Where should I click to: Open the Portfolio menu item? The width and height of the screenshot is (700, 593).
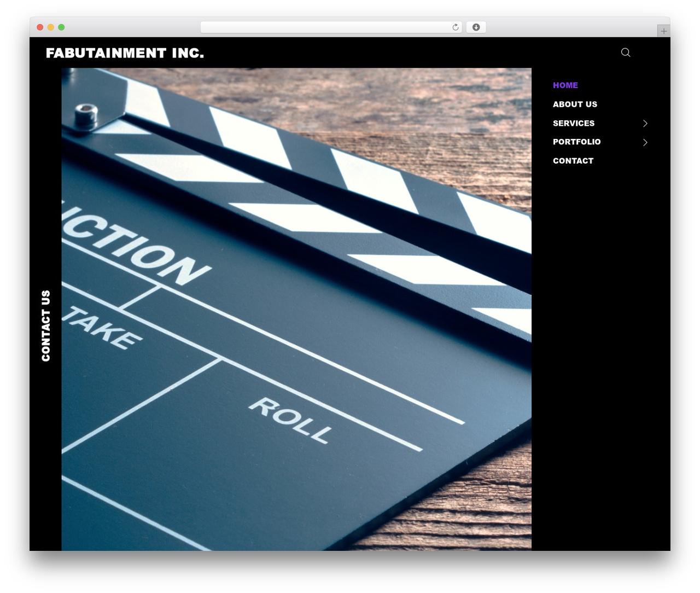pyautogui.click(x=577, y=142)
